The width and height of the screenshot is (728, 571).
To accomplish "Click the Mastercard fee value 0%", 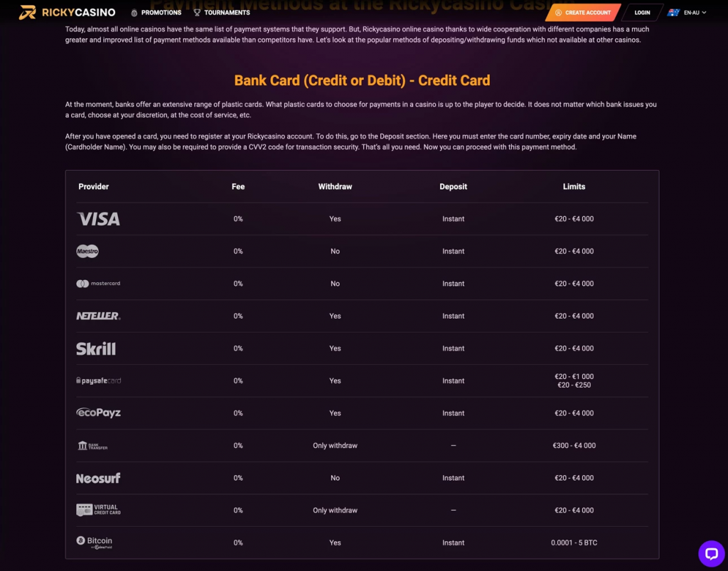I will 238,284.
